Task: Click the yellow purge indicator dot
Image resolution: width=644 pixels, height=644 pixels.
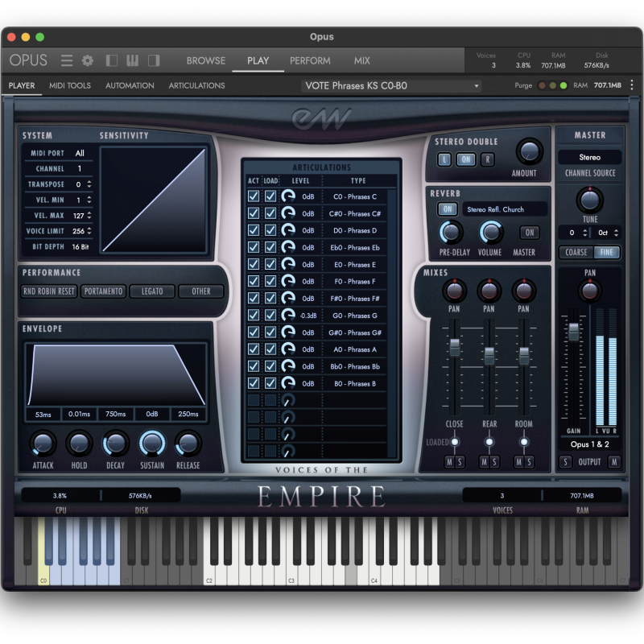Action: point(553,85)
